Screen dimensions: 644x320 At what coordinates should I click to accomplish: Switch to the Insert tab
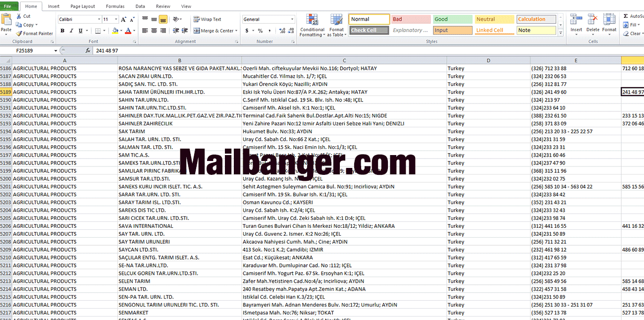pos(54,6)
